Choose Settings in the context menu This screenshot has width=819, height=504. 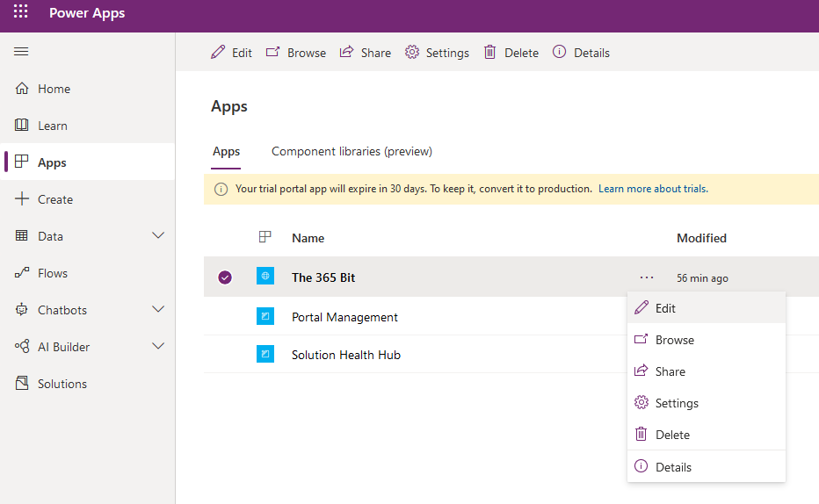point(707,403)
